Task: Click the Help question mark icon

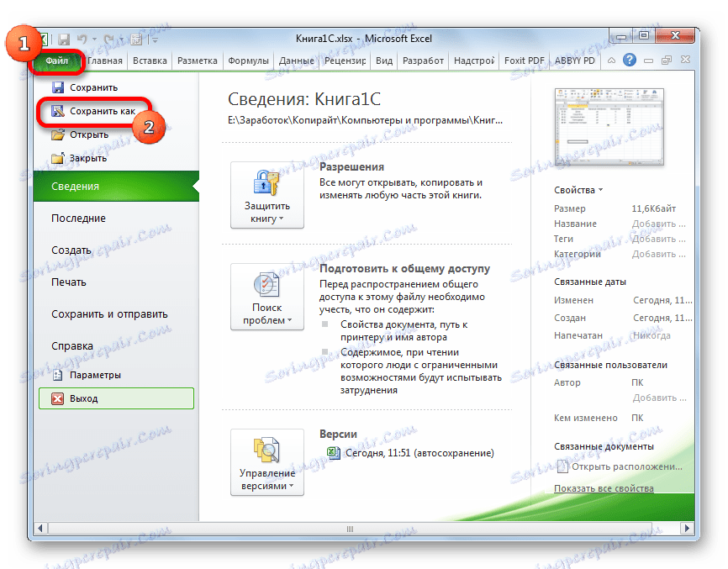Action: coord(630,60)
